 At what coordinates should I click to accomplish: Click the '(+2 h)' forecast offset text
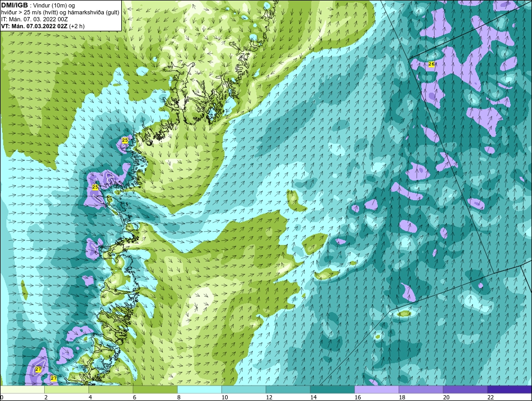pos(77,26)
